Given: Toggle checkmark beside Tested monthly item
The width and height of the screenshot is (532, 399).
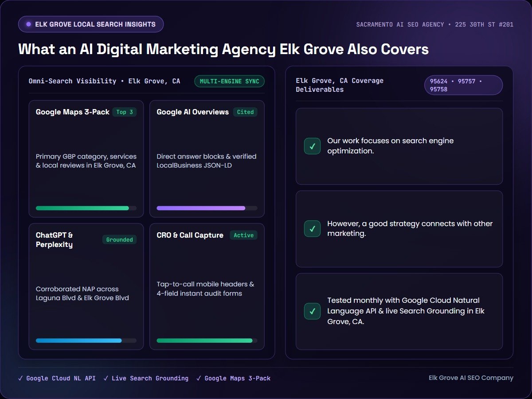Looking at the screenshot, I should pyautogui.click(x=313, y=311).
